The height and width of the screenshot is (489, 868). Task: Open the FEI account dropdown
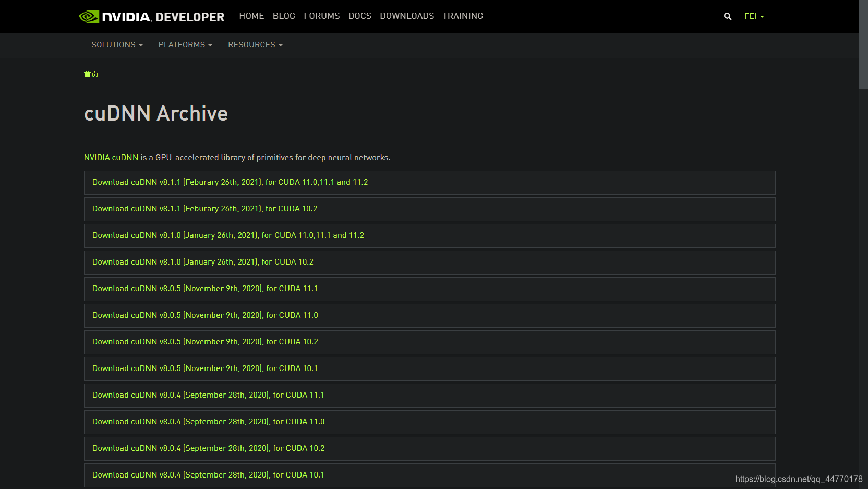click(754, 16)
